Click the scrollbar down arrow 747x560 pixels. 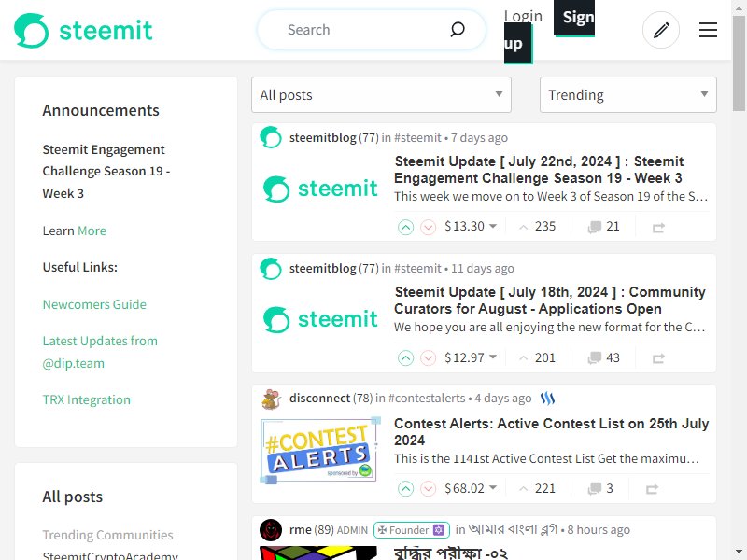click(739, 553)
